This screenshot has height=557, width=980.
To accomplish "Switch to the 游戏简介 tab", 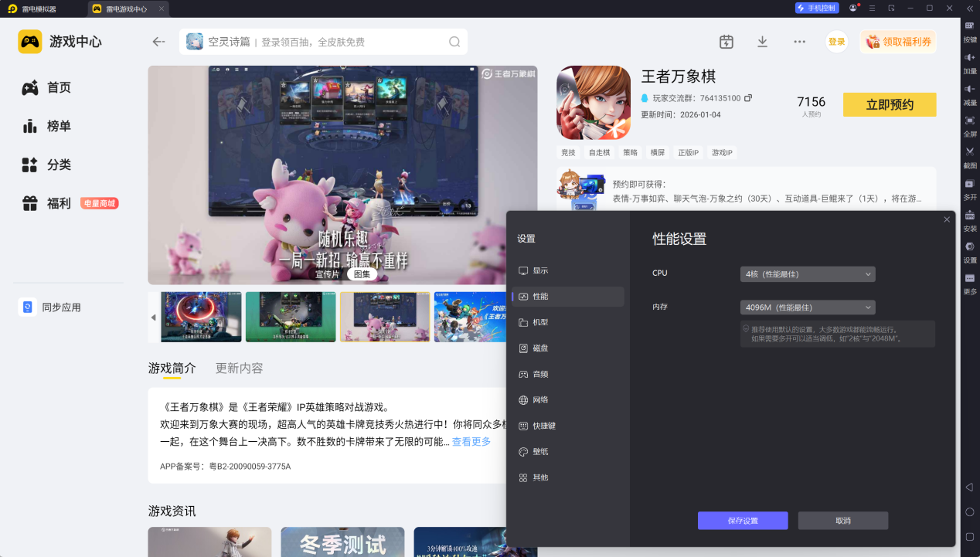I will 172,368.
